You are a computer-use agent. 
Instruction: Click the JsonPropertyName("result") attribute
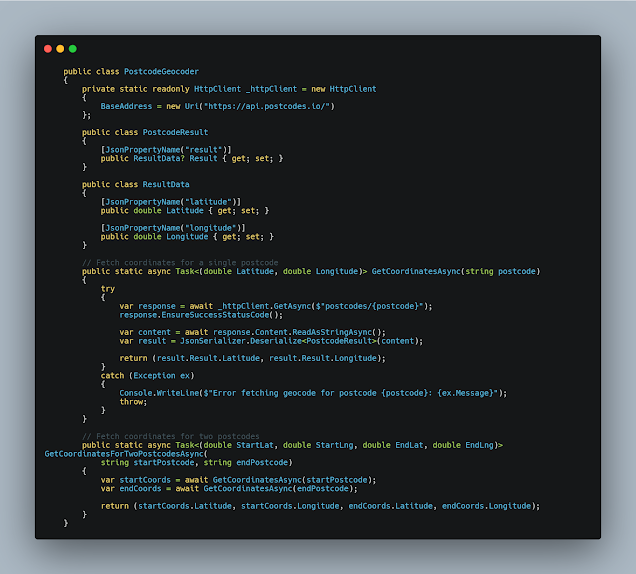[x=166, y=150]
